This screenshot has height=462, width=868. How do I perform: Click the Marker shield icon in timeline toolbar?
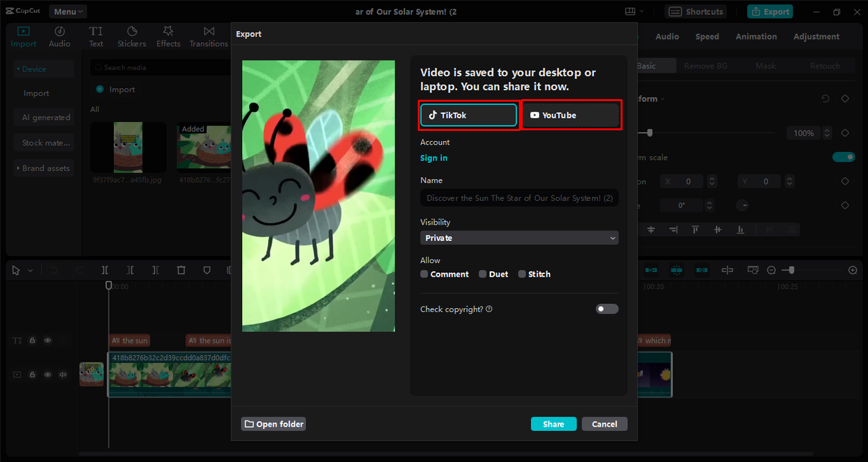coord(207,270)
